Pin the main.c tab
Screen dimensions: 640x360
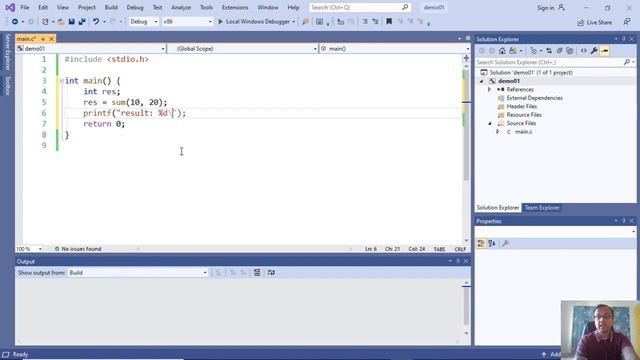click(43, 39)
